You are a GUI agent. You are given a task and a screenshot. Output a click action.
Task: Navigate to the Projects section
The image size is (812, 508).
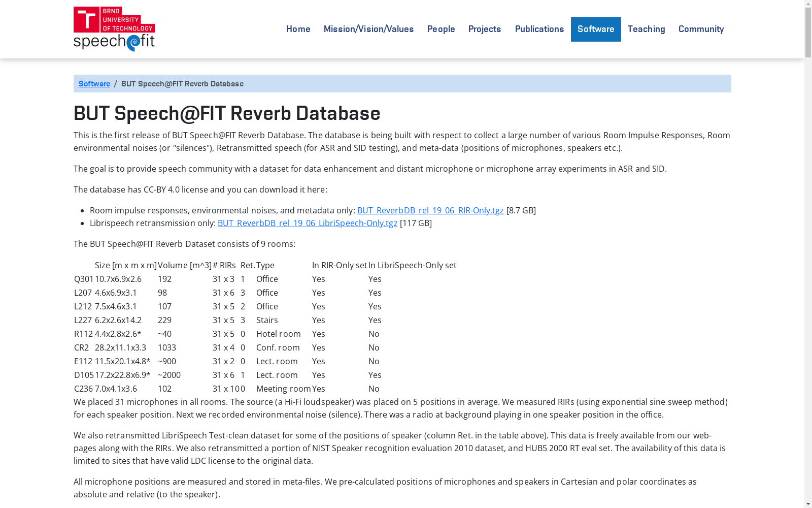pyautogui.click(x=485, y=29)
